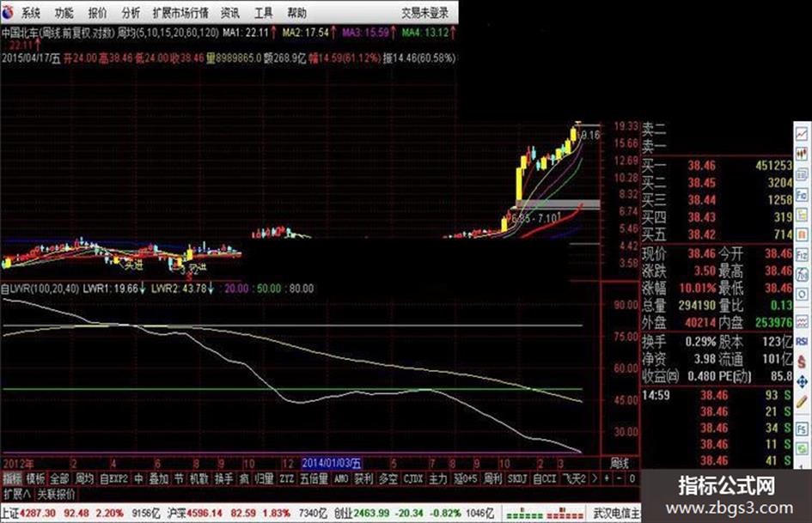Click the blue four-way move arrows icon
The height and width of the screenshot is (523, 812).
tap(803, 381)
